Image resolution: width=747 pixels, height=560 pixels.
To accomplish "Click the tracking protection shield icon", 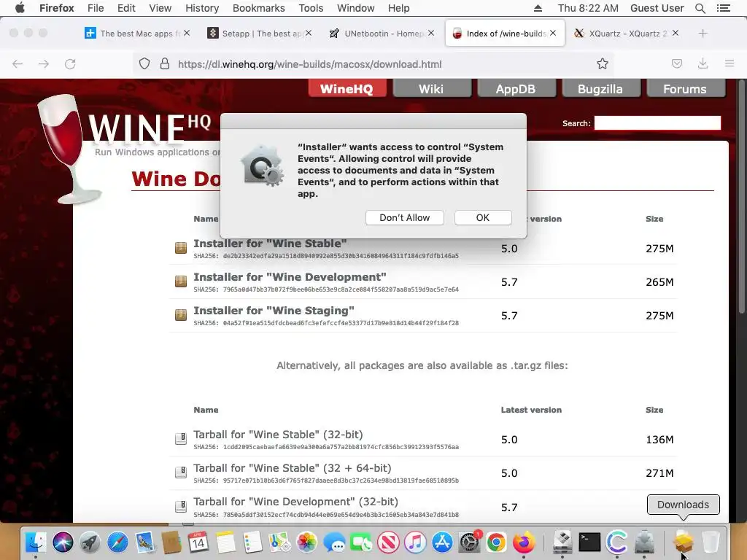I will point(144,64).
